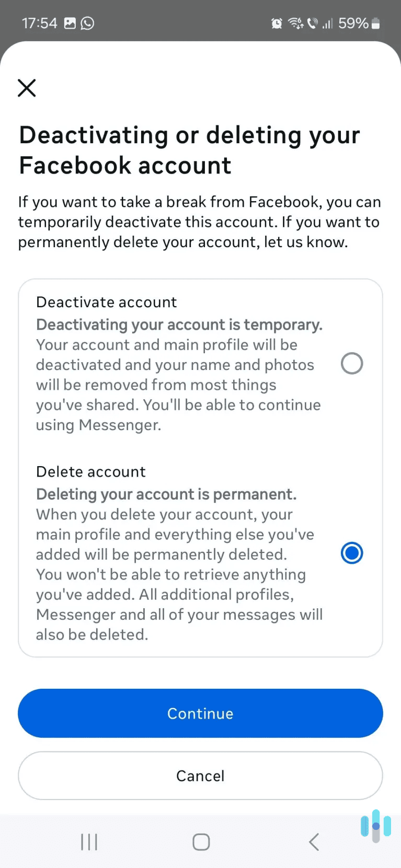
Task: Select the Delete account option
Action: (x=351, y=553)
